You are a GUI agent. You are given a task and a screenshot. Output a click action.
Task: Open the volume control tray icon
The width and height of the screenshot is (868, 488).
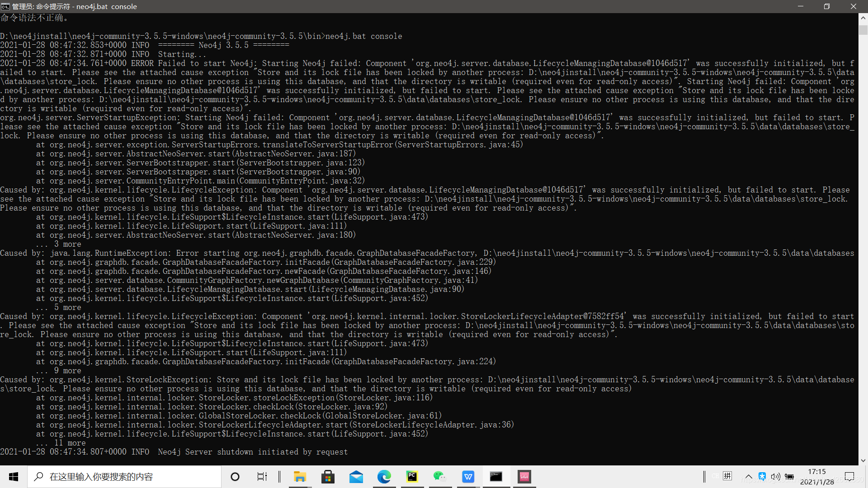click(x=776, y=477)
